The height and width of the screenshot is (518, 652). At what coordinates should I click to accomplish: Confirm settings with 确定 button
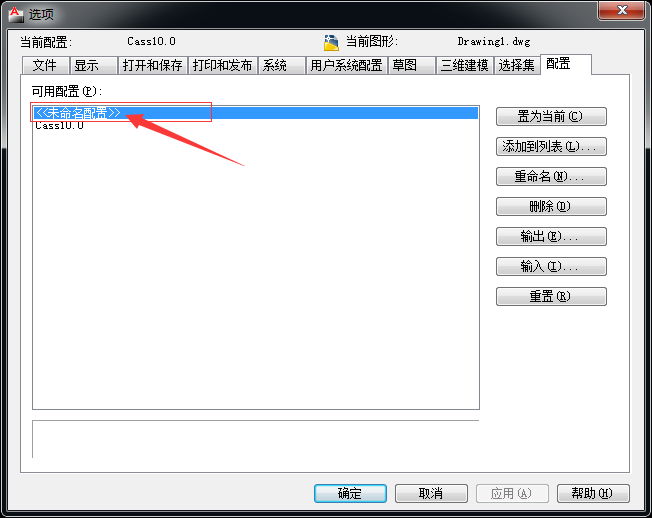point(350,493)
